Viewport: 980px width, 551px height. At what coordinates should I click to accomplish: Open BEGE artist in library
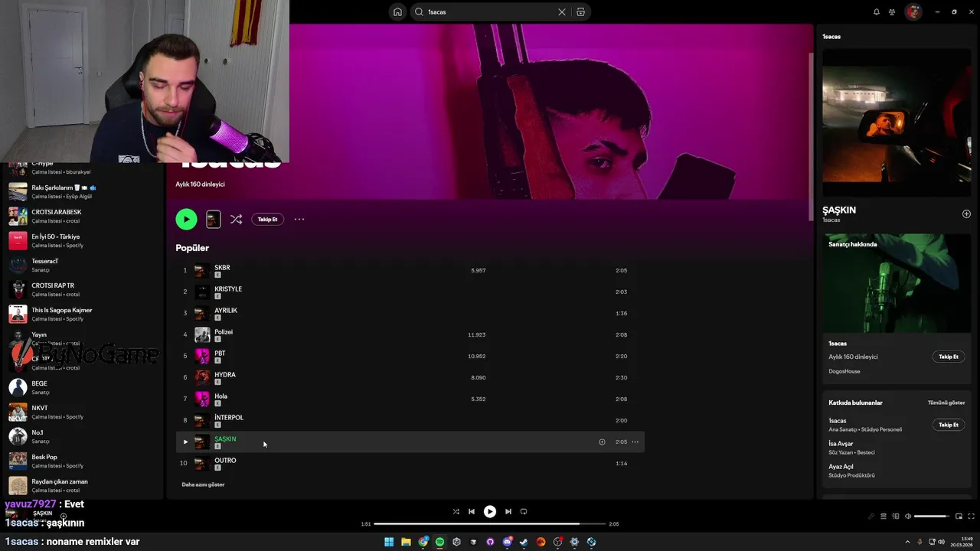(83, 387)
